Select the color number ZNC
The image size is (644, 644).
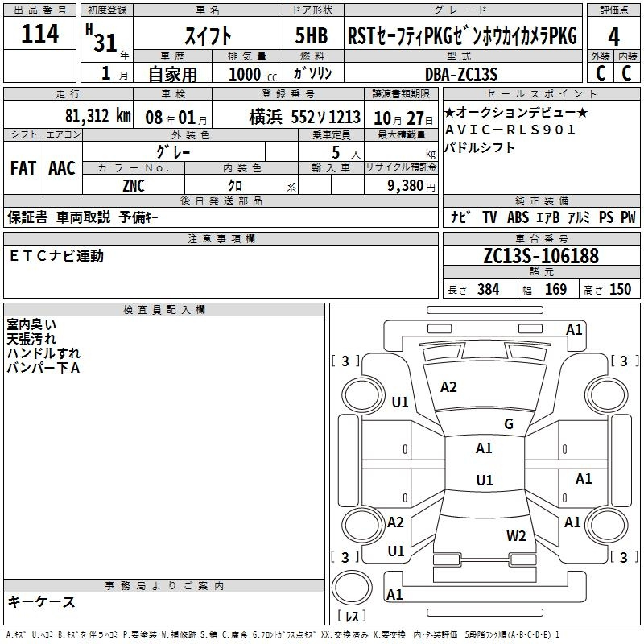[134, 186]
